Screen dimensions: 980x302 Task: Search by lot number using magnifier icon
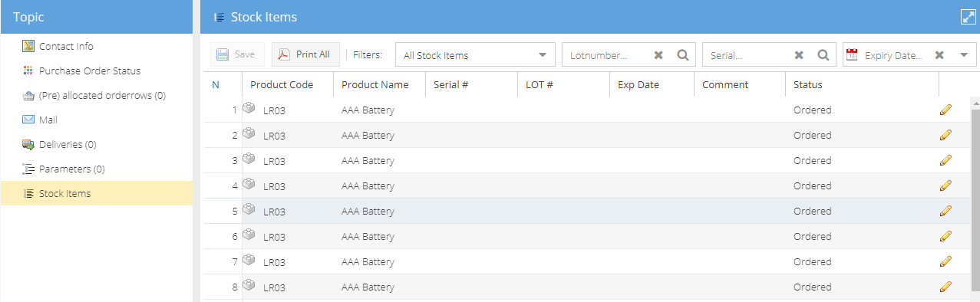tap(682, 54)
